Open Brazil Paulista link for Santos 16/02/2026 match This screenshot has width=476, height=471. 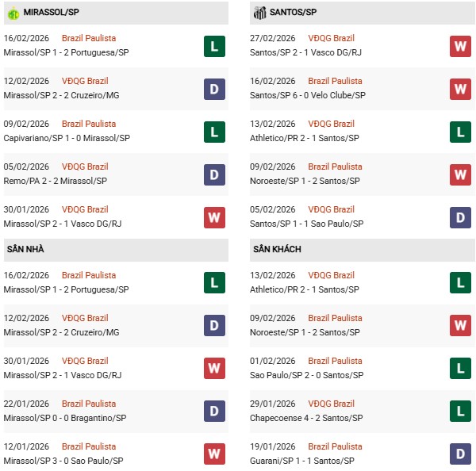pyautogui.click(x=335, y=81)
